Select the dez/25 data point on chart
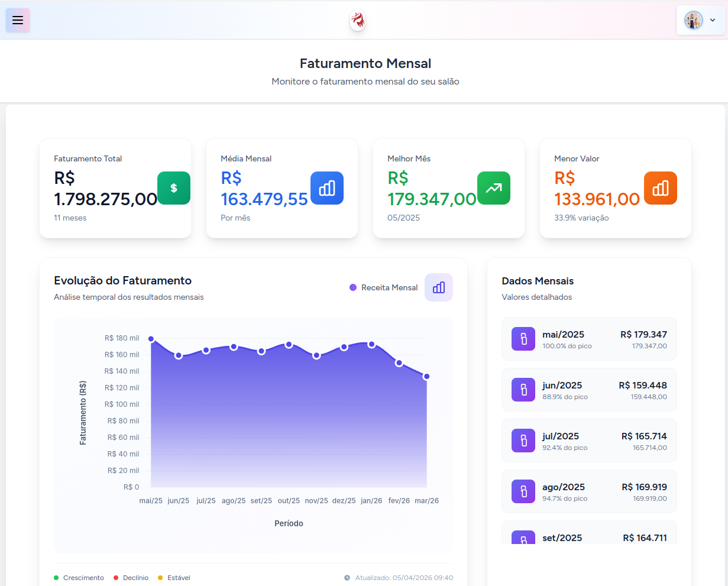Viewport: 728px width, 586px height. 344,347
